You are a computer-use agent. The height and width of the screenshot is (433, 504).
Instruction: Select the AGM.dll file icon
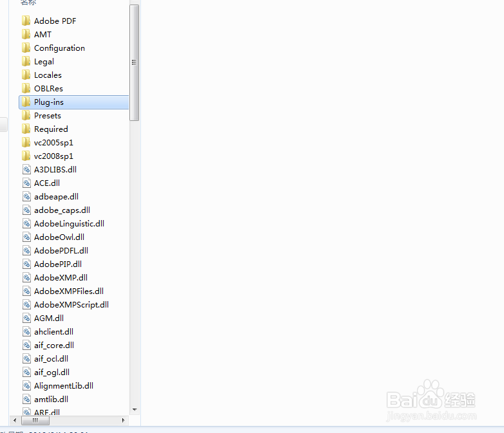pos(26,318)
